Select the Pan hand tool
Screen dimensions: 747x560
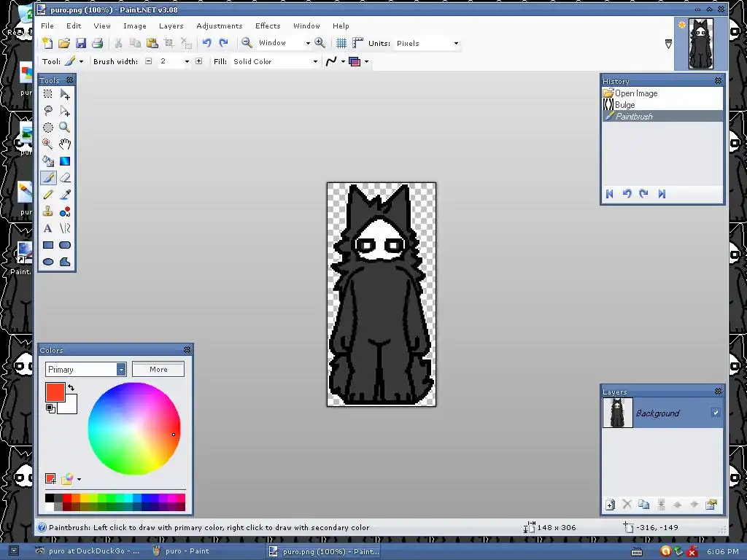coord(65,144)
